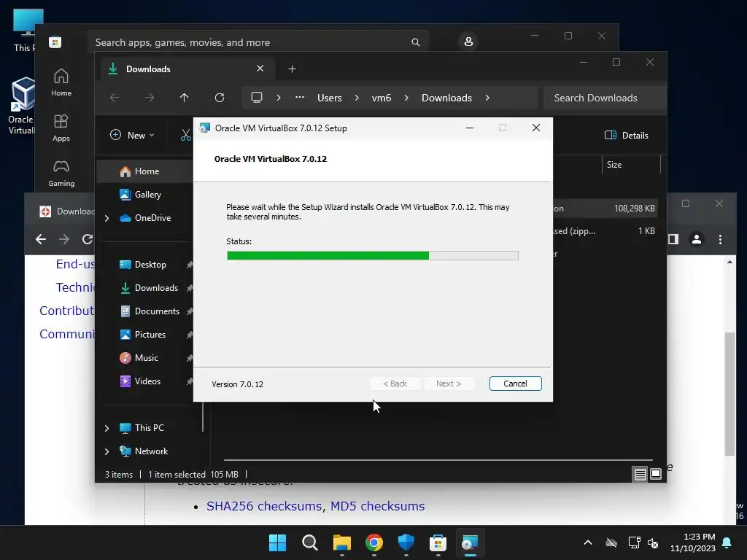Open Documents quick access folder
Screen dimensions: 747x560
(x=157, y=311)
